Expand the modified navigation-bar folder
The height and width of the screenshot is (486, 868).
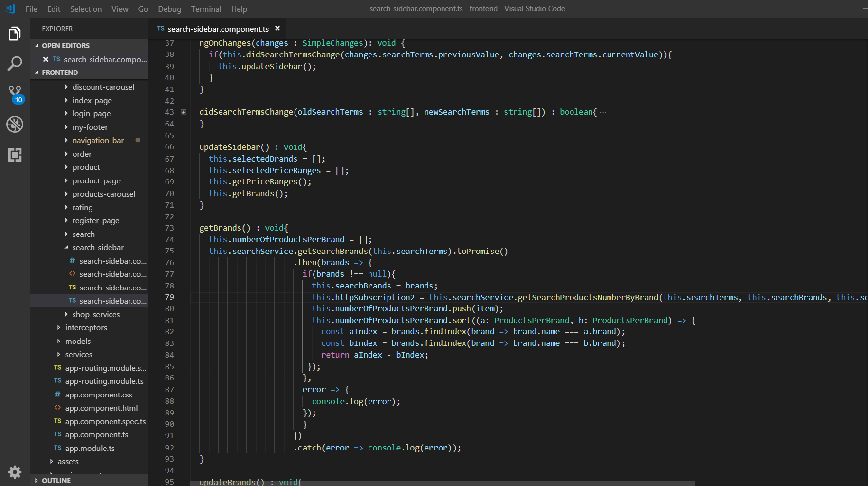click(x=98, y=140)
